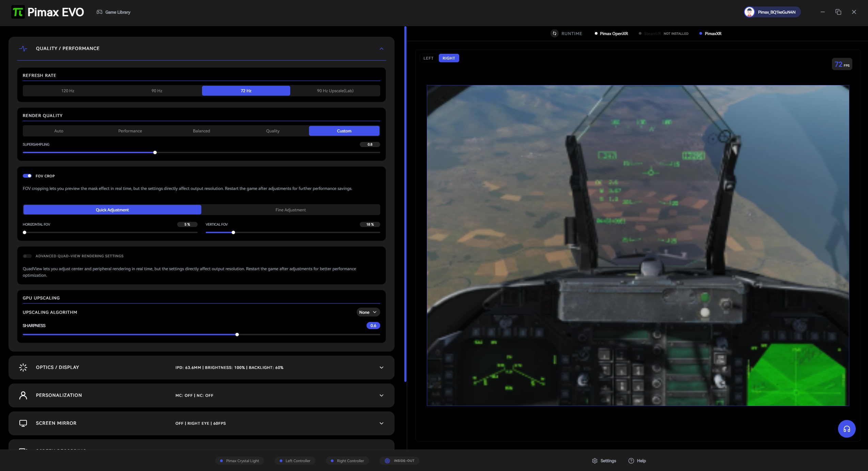Click the Supersampling slider handle
868x471 pixels.
click(155, 153)
